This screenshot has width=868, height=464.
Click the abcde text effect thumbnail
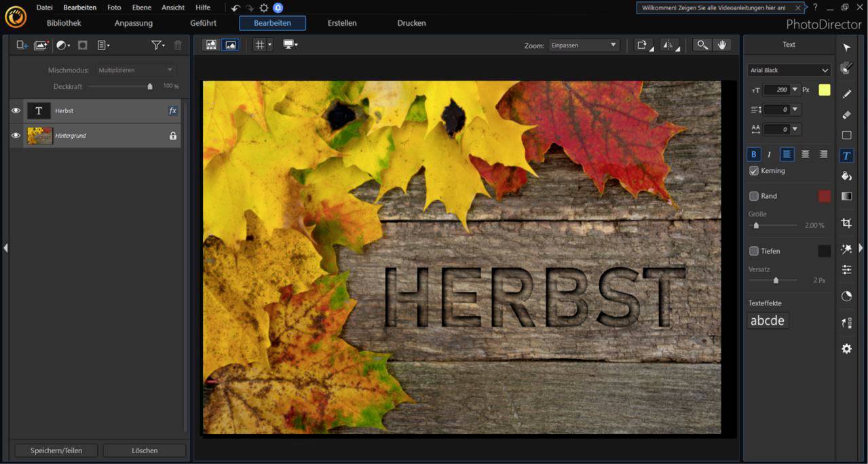[x=767, y=320]
